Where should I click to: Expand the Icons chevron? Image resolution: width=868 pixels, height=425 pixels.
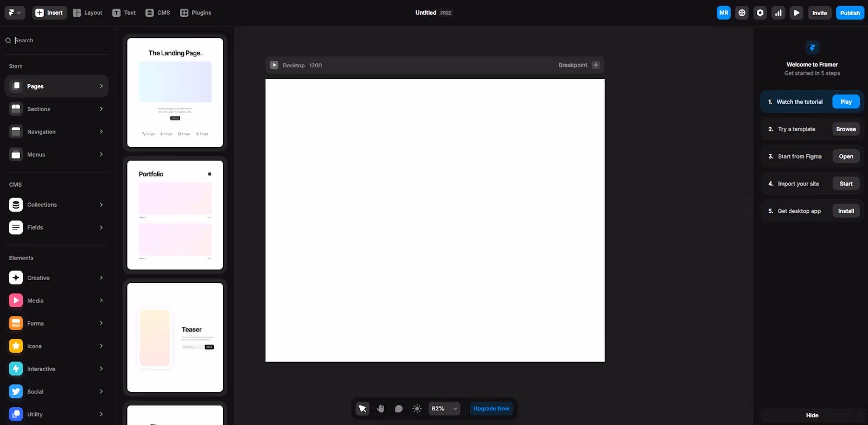click(x=101, y=346)
